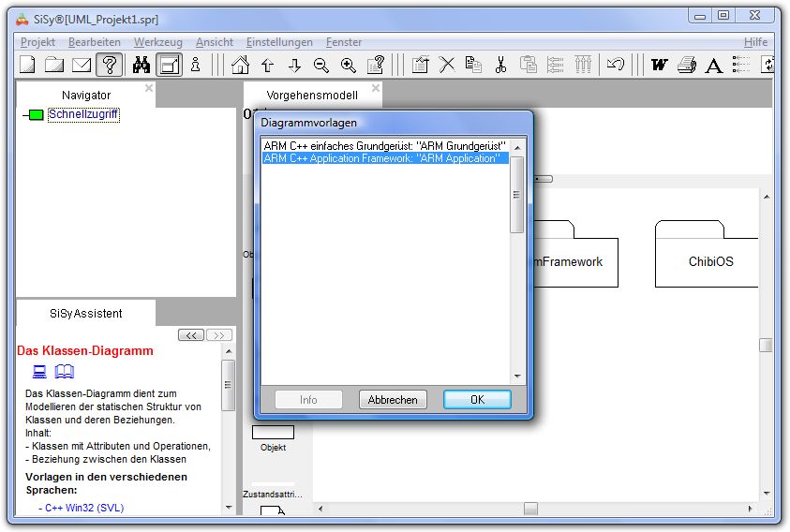Click the grayed vertical align arrows icon
This screenshot has width=790, height=532.
click(583, 65)
